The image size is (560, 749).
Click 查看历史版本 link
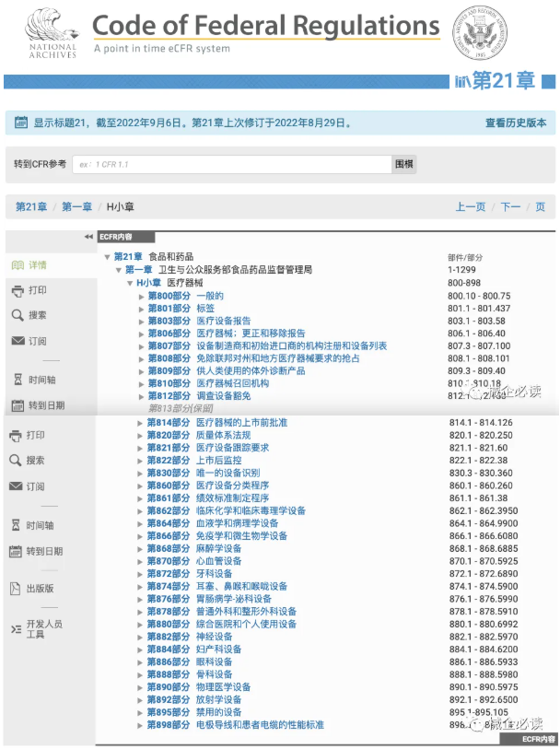[x=516, y=123]
